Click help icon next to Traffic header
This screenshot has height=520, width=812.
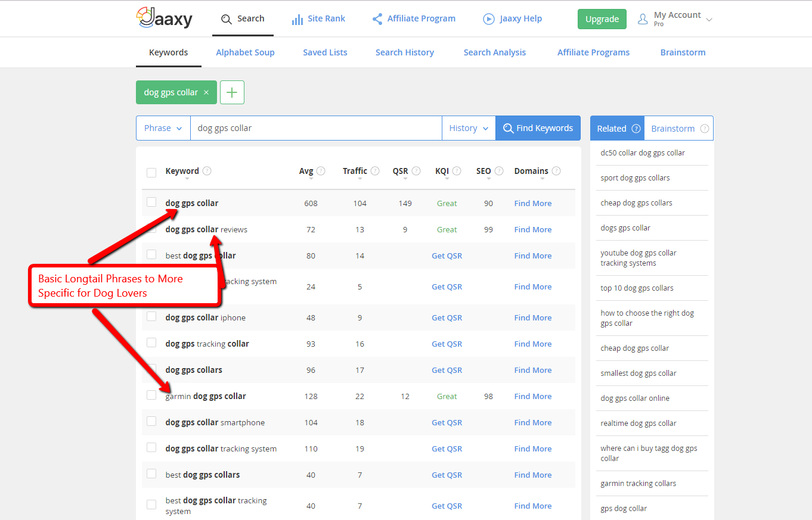point(375,171)
